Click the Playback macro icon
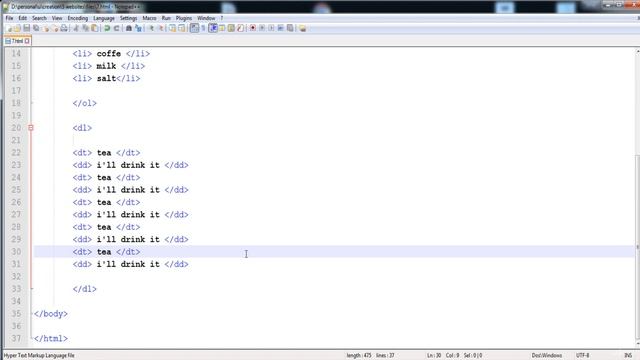Image resolution: width=640 pixels, height=360 pixels. 271,28
